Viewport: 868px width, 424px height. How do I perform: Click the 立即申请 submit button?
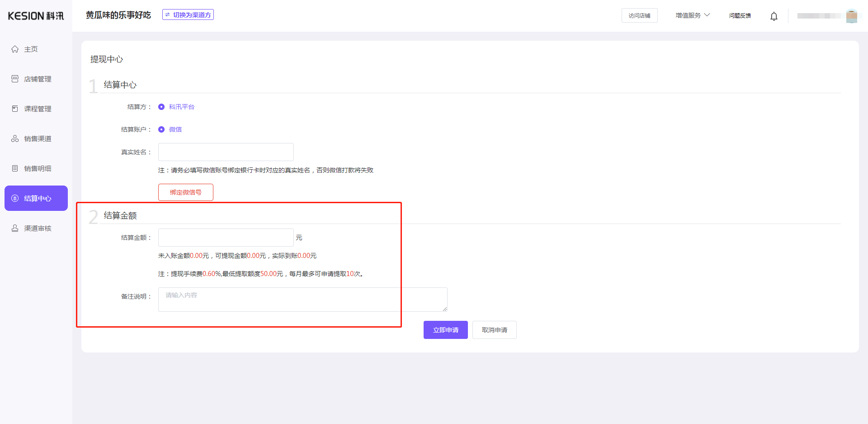click(445, 329)
